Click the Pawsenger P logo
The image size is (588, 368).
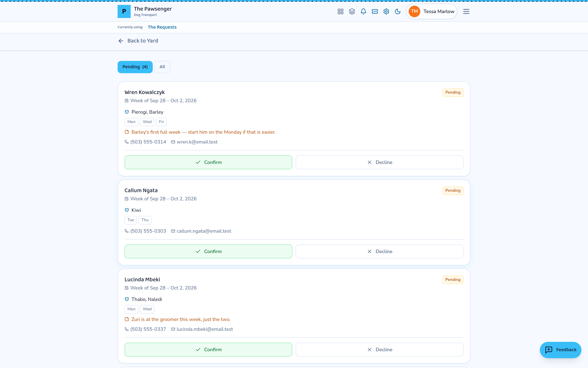(124, 11)
